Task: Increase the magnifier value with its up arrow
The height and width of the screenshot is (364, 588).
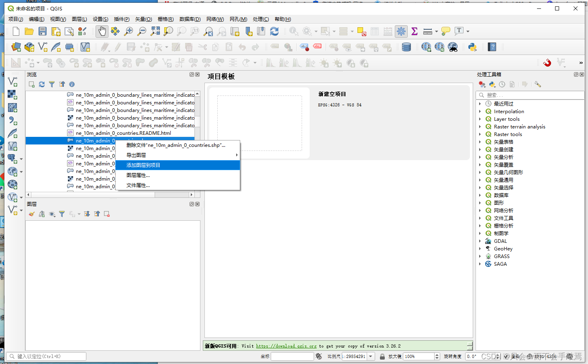Action: (x=437, y=355)
